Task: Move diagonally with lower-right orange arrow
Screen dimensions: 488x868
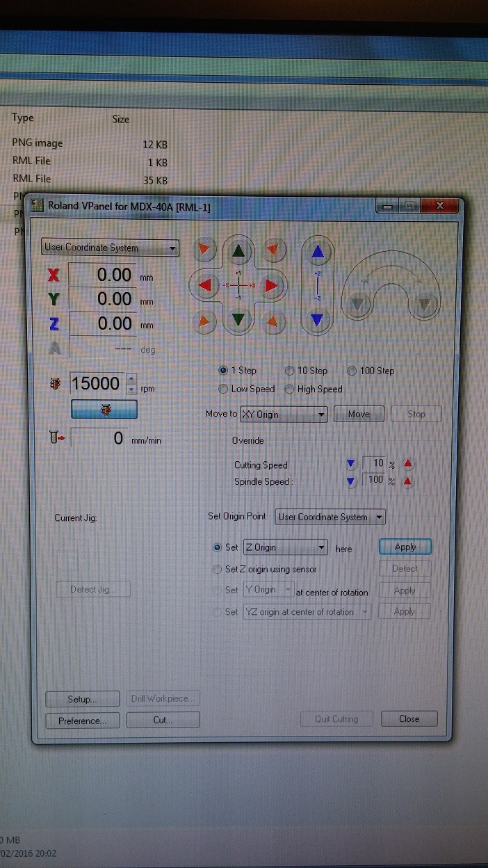Action: click(273, 321)
